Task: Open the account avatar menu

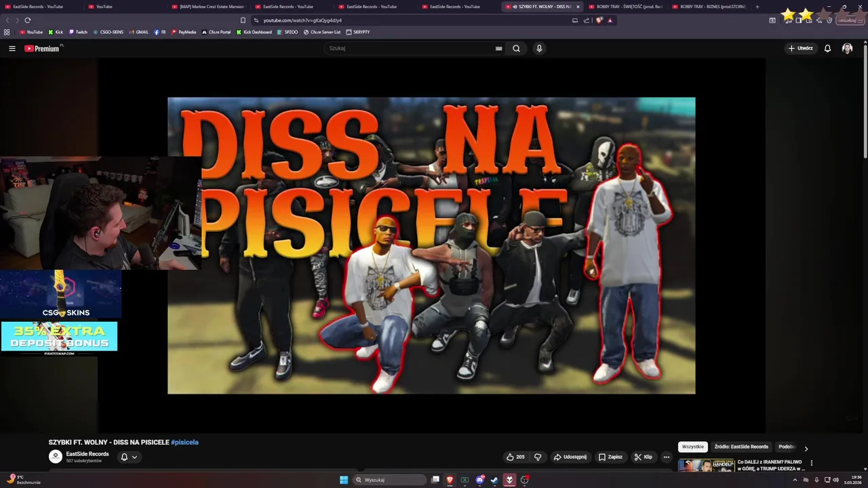Action: point(847,48)
